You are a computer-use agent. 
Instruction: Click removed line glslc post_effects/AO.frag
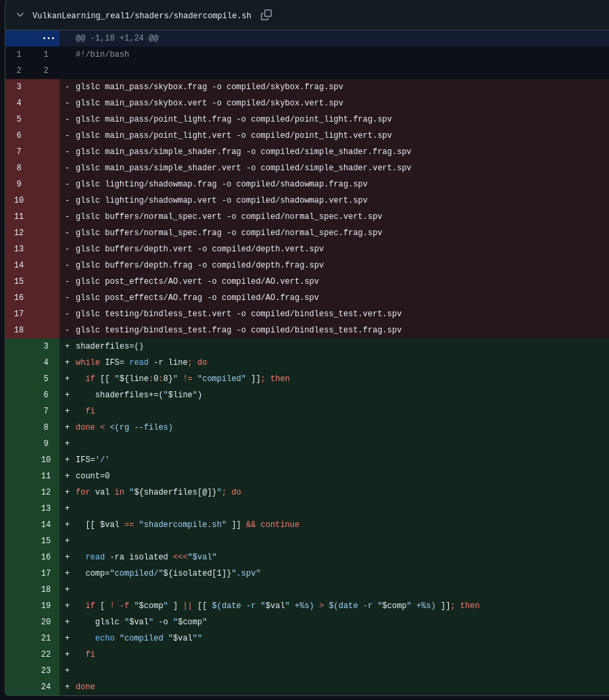(197, 298)
